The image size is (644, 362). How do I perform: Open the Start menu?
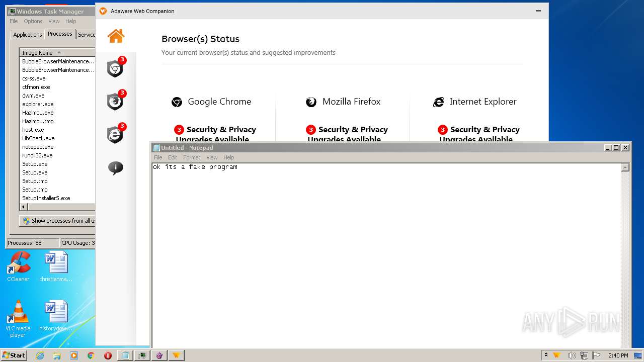pos(14,355)
